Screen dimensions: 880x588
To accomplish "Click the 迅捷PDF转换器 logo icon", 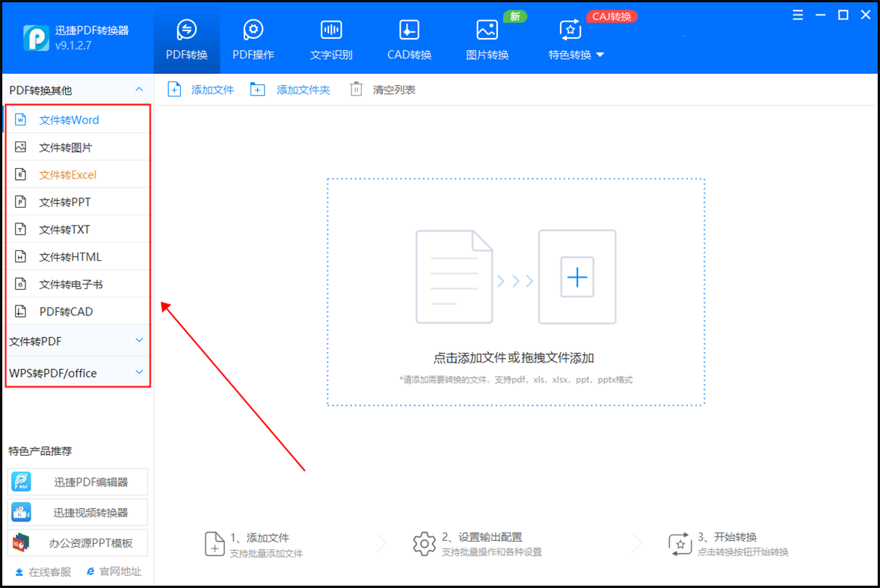I will (x=36, y=37).
